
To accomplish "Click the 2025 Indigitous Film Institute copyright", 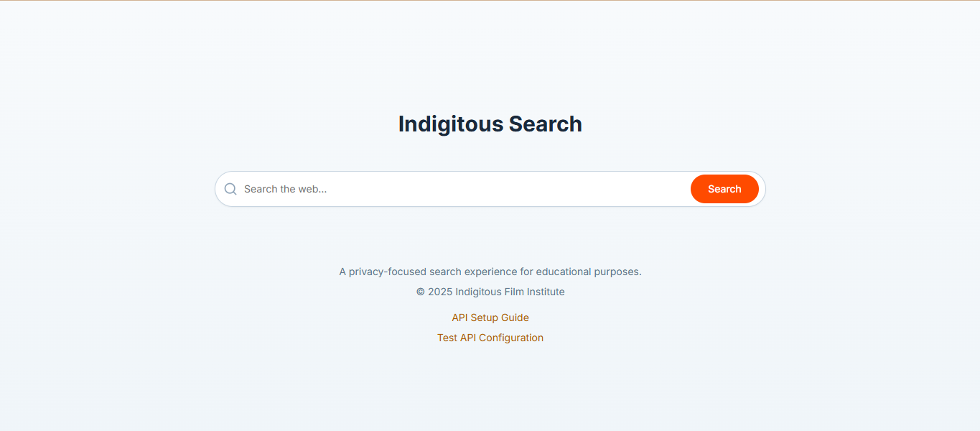I will [490, 292].
